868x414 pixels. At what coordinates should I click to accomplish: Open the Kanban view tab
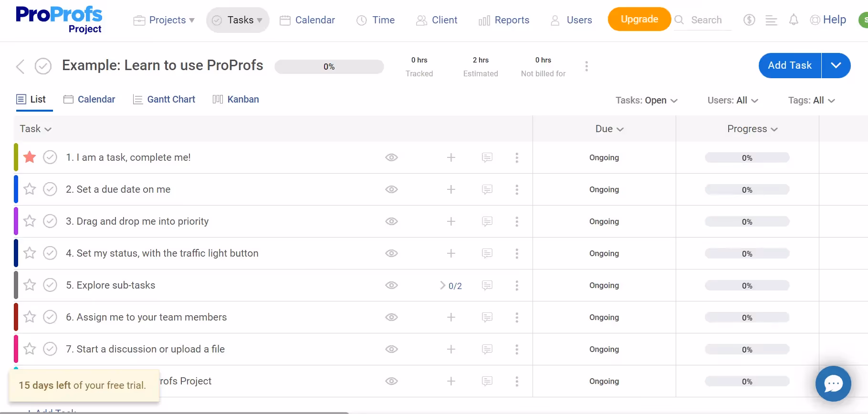pos(236,99)
